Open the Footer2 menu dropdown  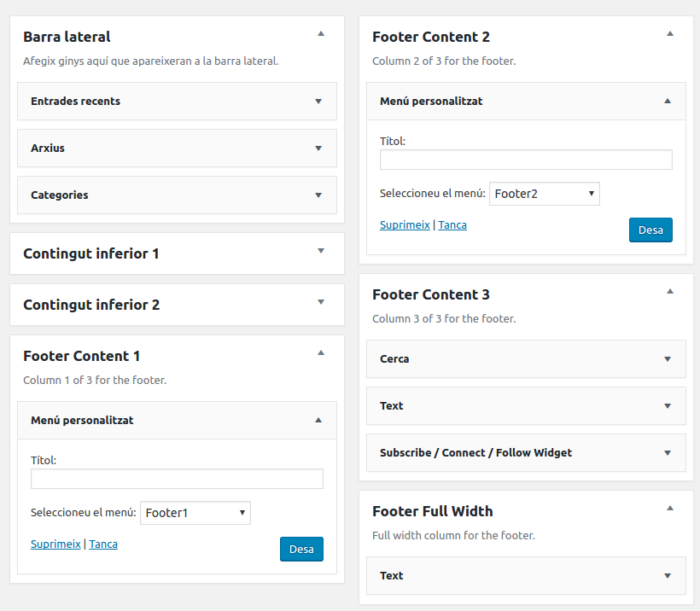[545, 194]
